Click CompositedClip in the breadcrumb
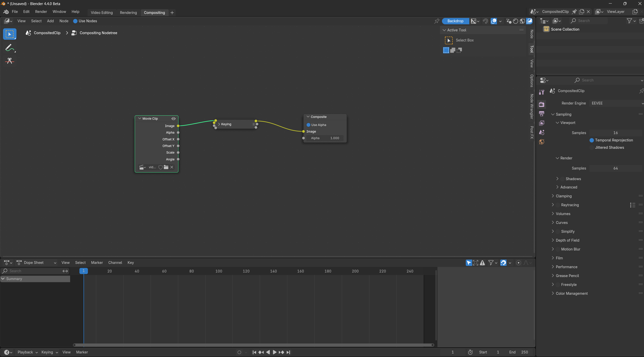This screenshot has height=357, width=644. (47, 33)
